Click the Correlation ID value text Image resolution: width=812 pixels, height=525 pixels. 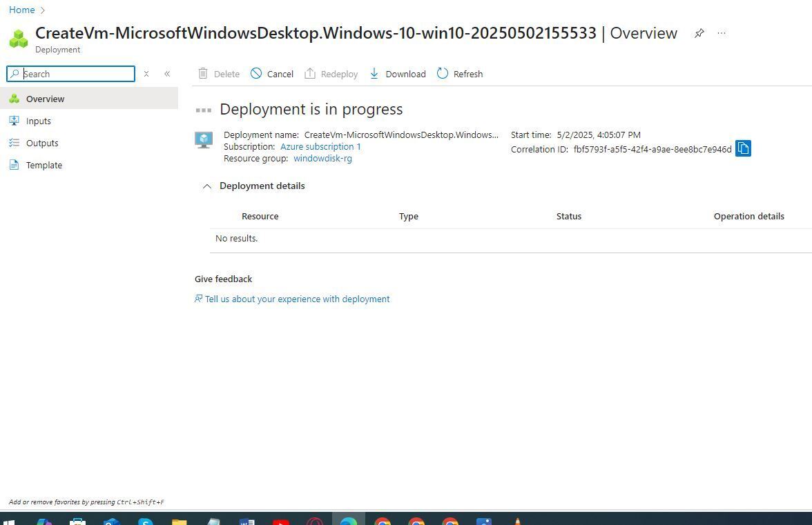point(652,150)
